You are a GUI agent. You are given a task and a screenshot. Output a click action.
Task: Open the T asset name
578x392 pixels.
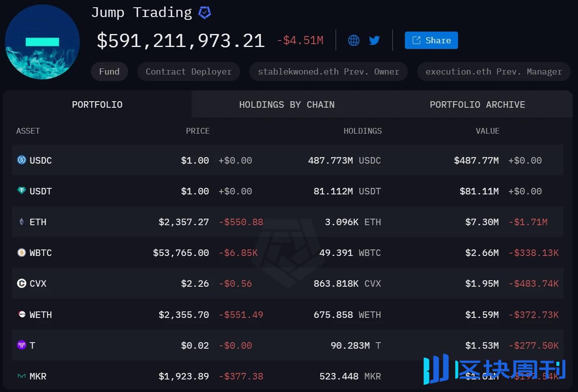coord(32,345)
